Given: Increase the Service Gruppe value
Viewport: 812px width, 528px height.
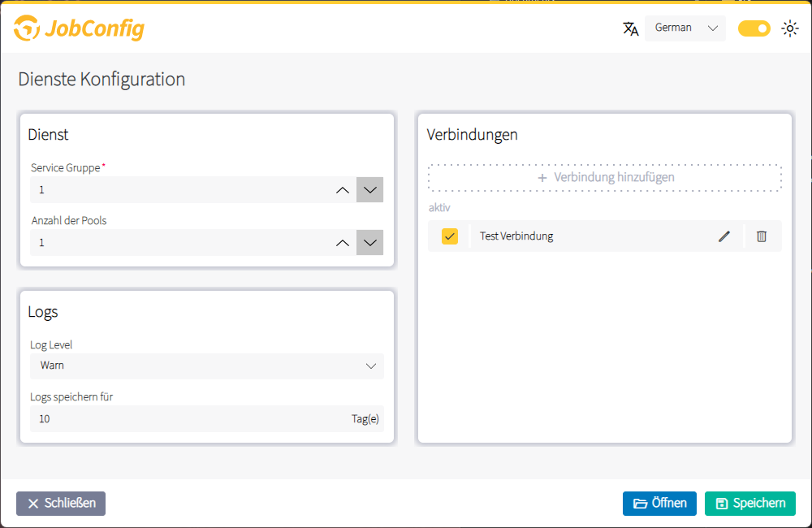Looking at the screenshot, I should point(343,190).
